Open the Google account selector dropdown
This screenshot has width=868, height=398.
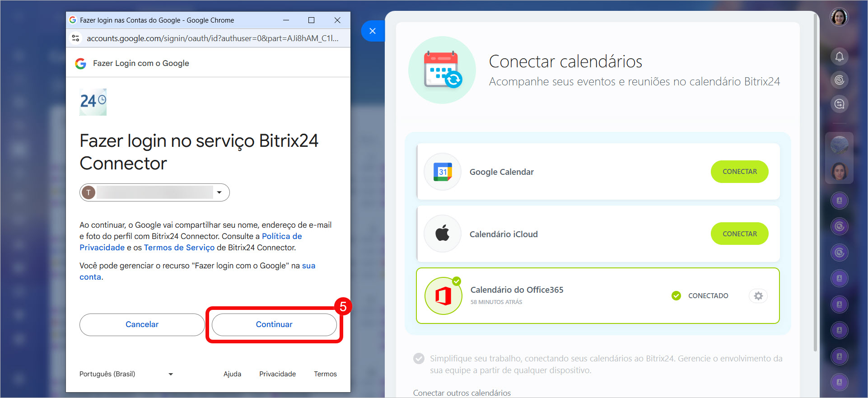(154, 192)
